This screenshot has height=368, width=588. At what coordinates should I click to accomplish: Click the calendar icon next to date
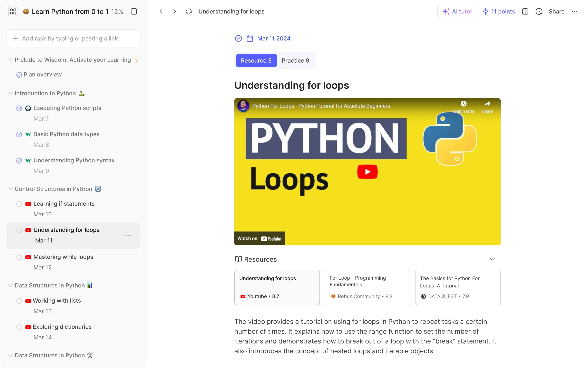click(250, 38)
